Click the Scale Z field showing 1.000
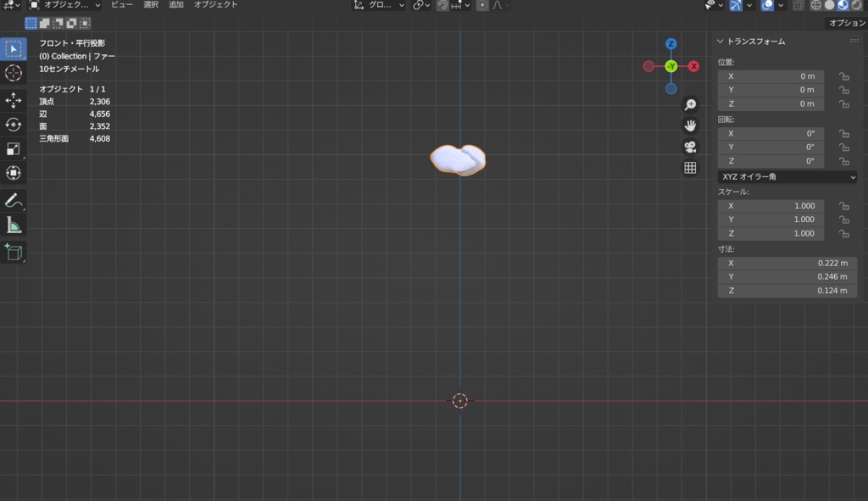 771,234
